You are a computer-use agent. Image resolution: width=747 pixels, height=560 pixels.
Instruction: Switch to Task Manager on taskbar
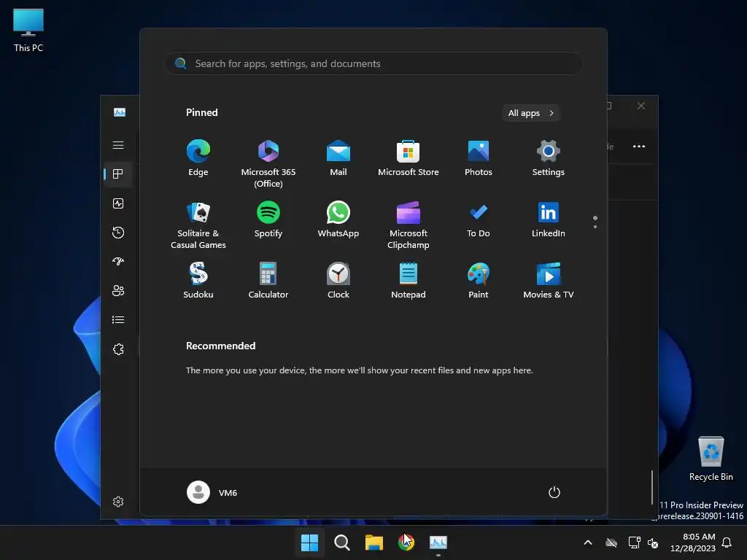tap(438, 542)
